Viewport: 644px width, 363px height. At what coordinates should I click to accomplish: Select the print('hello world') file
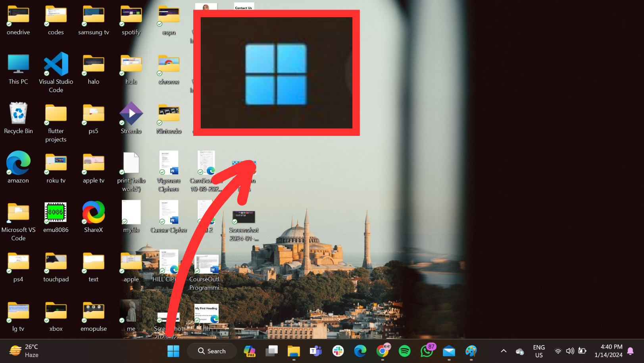tap(131, 172)
